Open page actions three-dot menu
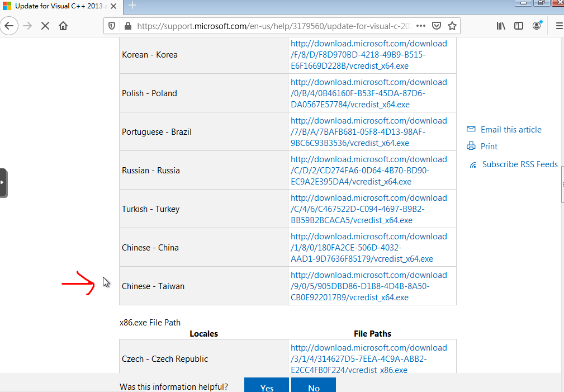 (x=421, y=26)
